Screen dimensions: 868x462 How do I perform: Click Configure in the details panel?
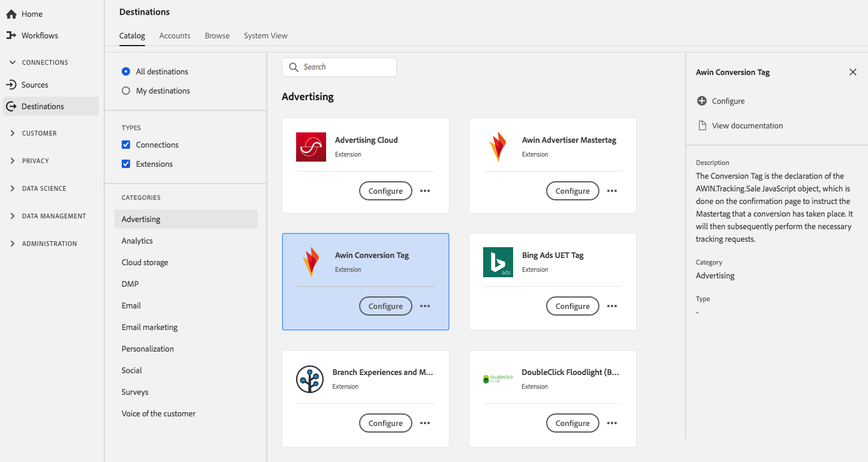pyautogui.click(x=728, y=101)
